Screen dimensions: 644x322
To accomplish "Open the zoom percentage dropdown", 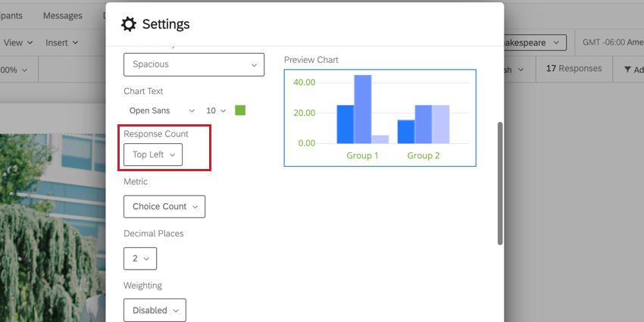I will click(14, 70).
